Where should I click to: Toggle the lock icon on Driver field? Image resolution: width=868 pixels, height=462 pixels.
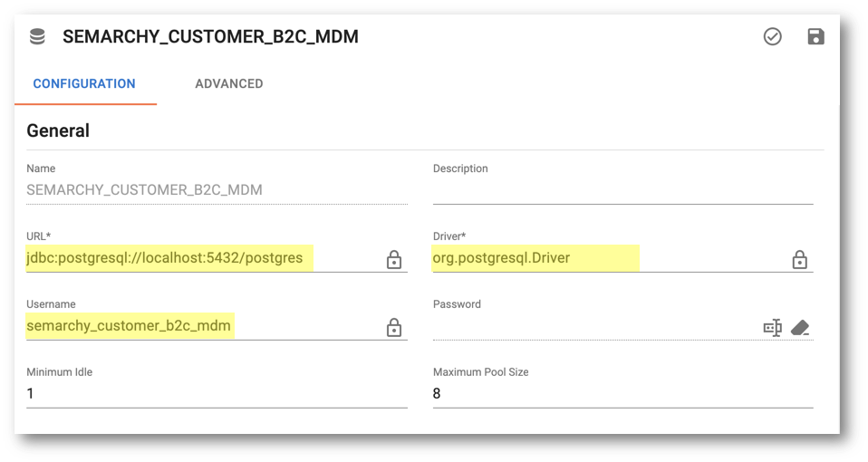pyautogui.click(x=799, y=259)
